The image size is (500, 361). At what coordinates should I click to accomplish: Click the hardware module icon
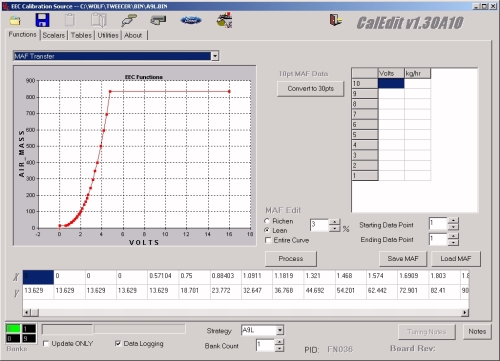tap(158, 21)
